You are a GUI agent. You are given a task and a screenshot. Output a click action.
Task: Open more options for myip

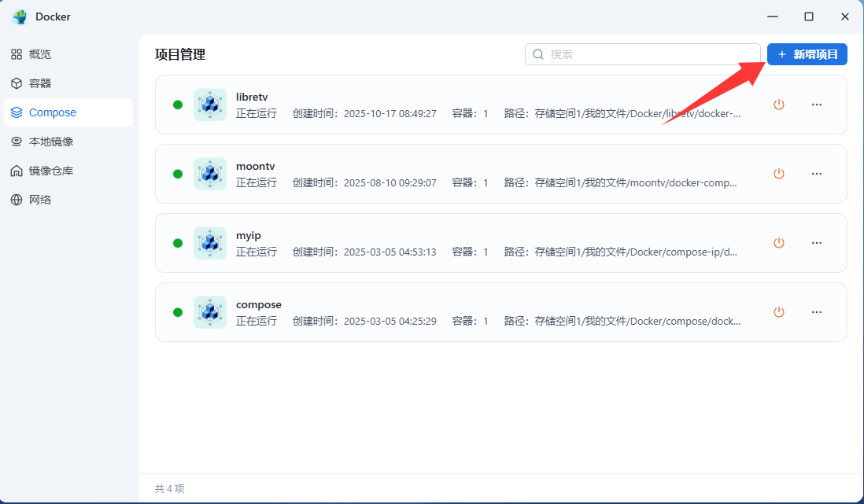tap(817, 243)
